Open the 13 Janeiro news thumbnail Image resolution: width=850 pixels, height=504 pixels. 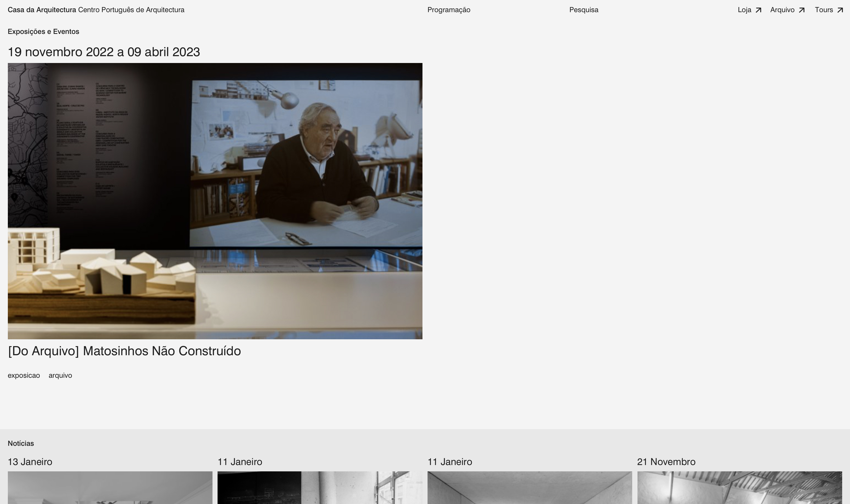(110, 487)
